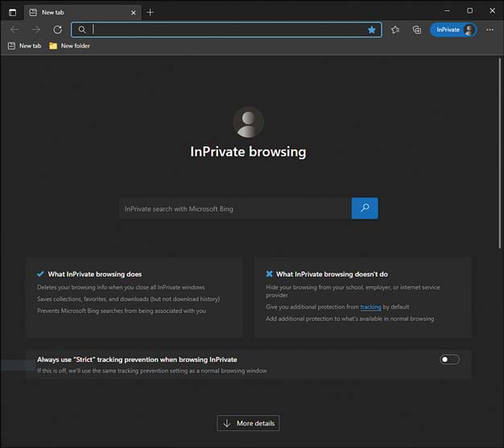The image size is (504, 448).
Task: Click the InPrivate search with Bing box
Action: click(x=235, y=208)
